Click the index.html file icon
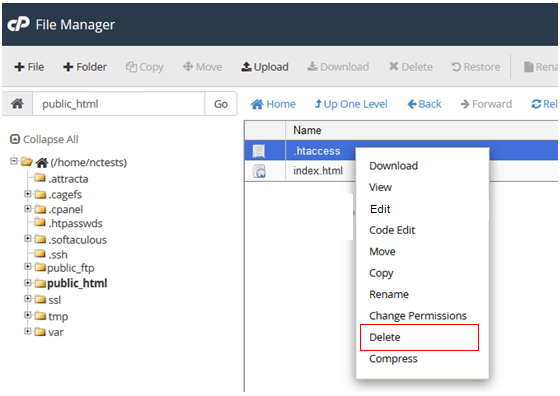This screenshot has height=396, width=560. (x=259, y=171)
